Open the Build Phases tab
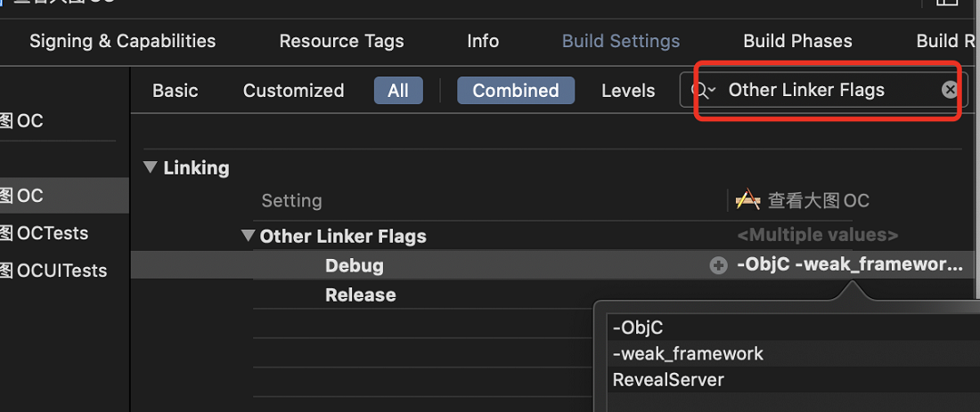The width and height of the screenshot is (980, 412). [797, 41]
